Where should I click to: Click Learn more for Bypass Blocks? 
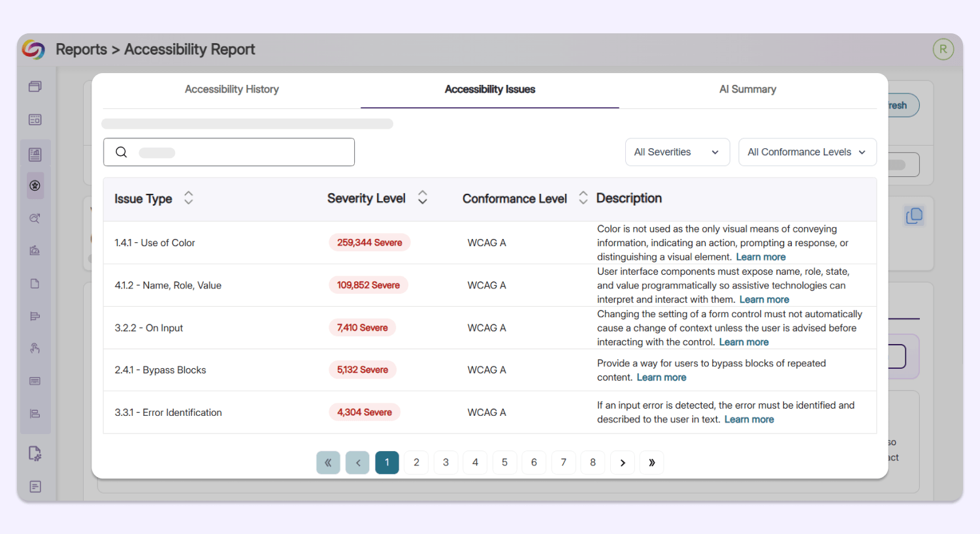[662, 377]
